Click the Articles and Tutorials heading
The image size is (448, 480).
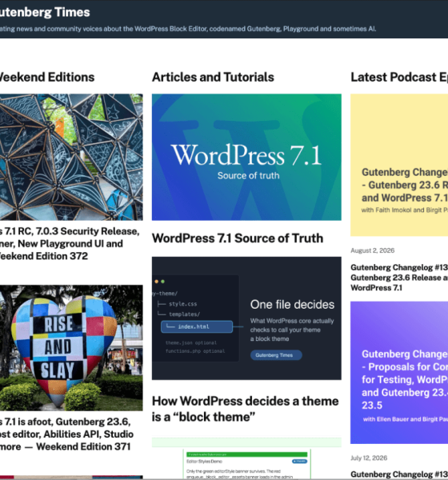click(x=213, y=77)
